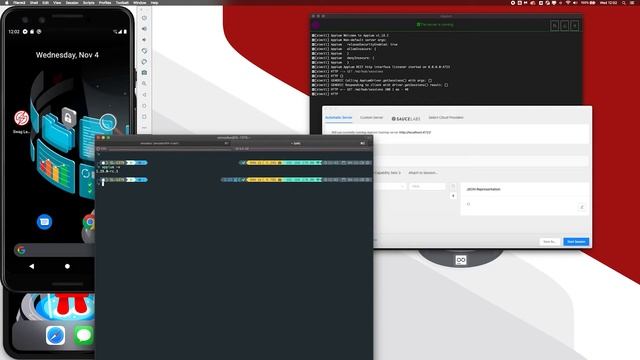Switch to Attach to Session tab
This screenshot has width=640, height=360.
423,173
